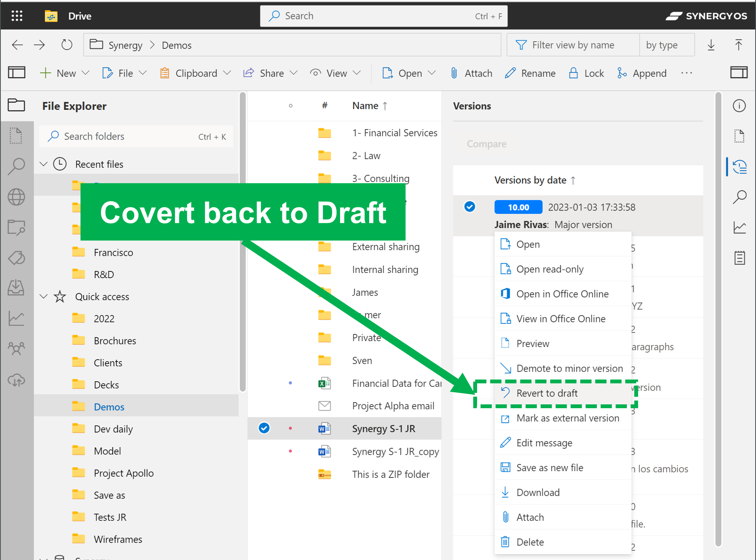Open the users group icon in the left sidebar

pyautogui.click(x=16, y=348)
